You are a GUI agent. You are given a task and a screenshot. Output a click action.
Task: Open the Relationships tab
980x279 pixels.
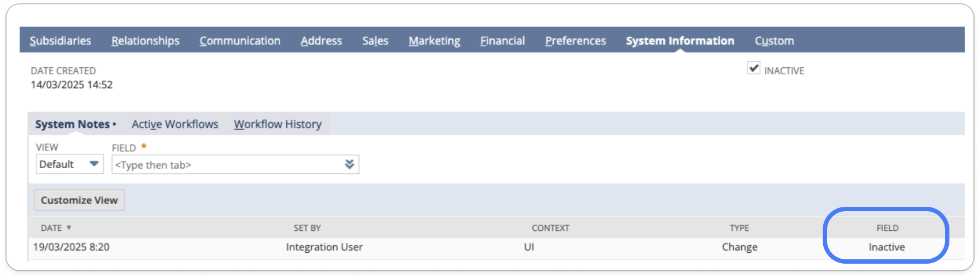click(x=145, y=40)
